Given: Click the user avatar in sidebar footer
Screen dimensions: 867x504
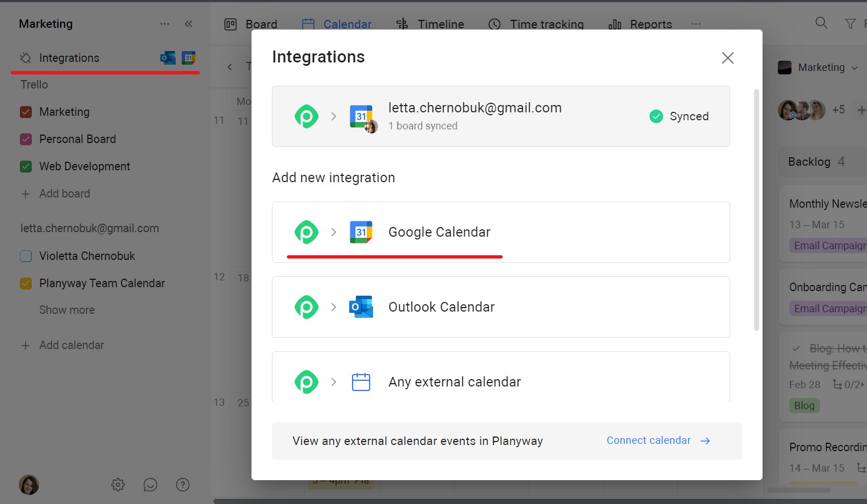Looking at the screenshot, I should click(29, 485).
